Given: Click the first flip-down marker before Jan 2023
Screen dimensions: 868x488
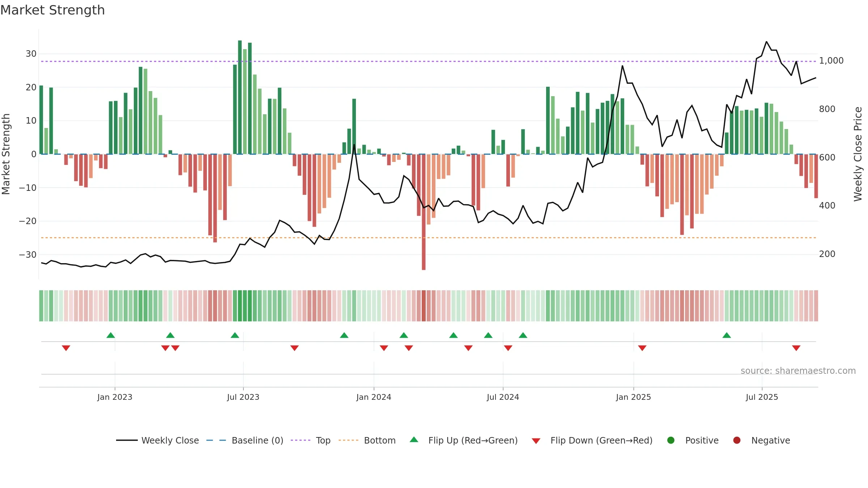Looking at the screenshot, I should [x=66, y=348].
